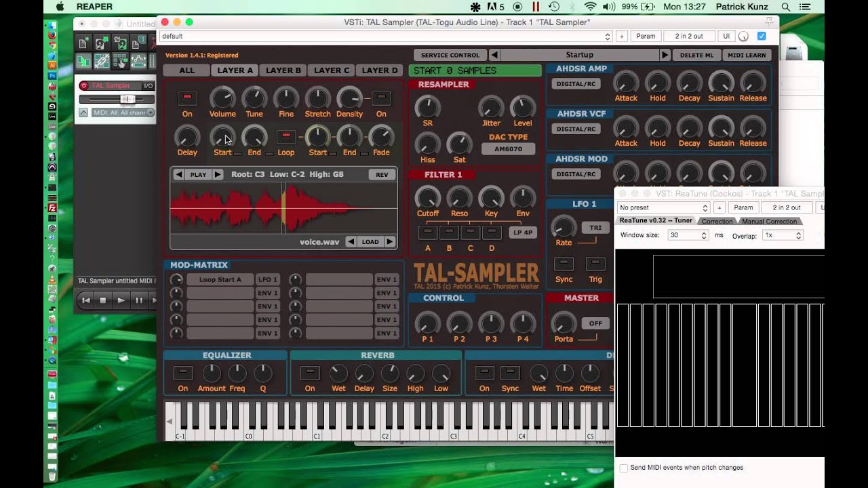Screen dimensions: 868x488
Task: Click the REAPER track volume fader
Action: [127, 99]
